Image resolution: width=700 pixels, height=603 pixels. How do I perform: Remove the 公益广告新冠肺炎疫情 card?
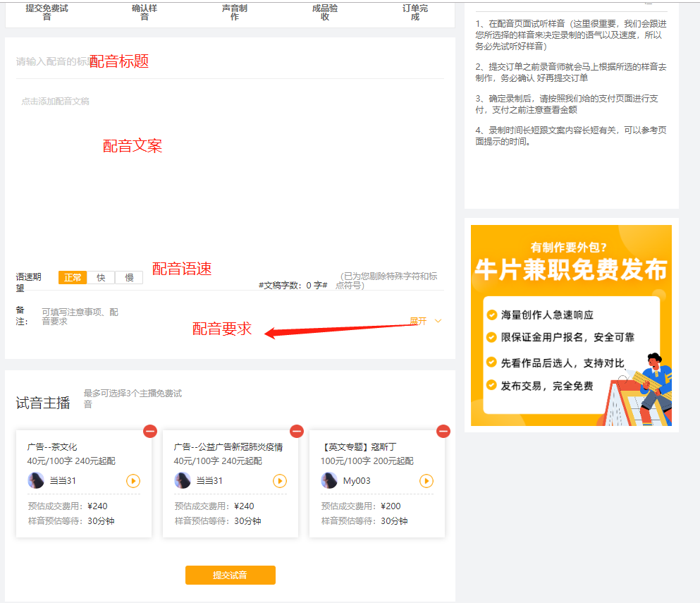click(x=297, y=431)
